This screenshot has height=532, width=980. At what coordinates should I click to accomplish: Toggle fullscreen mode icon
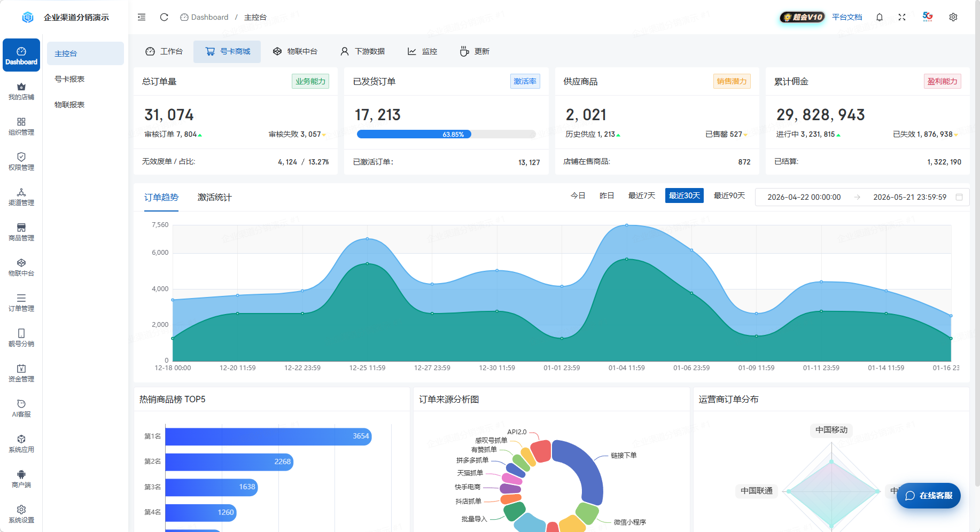pyautogui.click(x=902, y=17)
